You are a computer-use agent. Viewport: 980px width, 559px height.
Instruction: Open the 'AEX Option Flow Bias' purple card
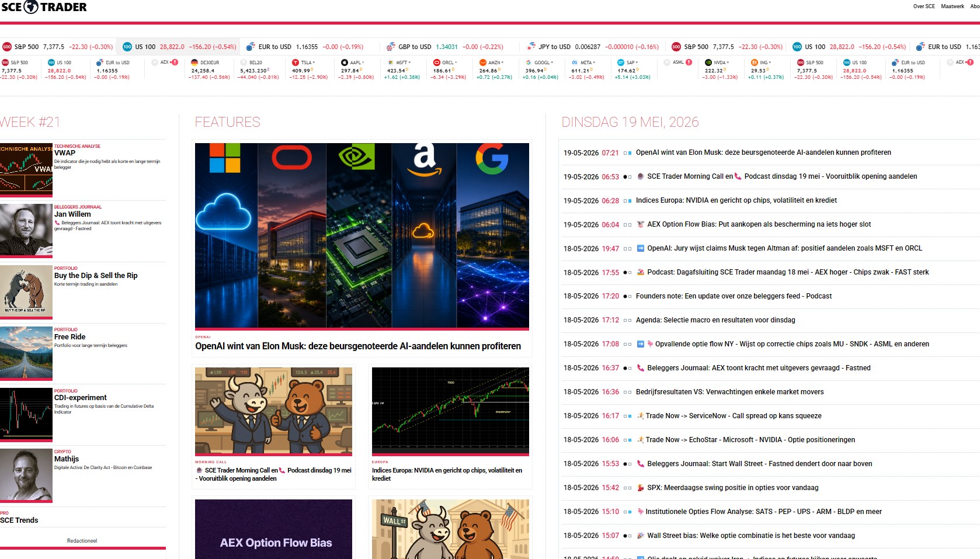pyautogui.click(x=273, y=529)
